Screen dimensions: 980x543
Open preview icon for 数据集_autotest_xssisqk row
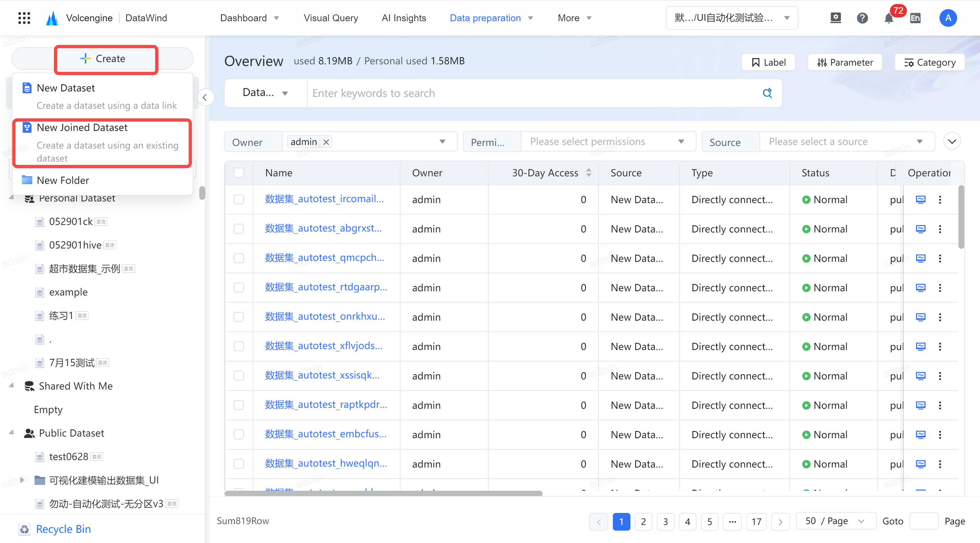pos(921,376)
